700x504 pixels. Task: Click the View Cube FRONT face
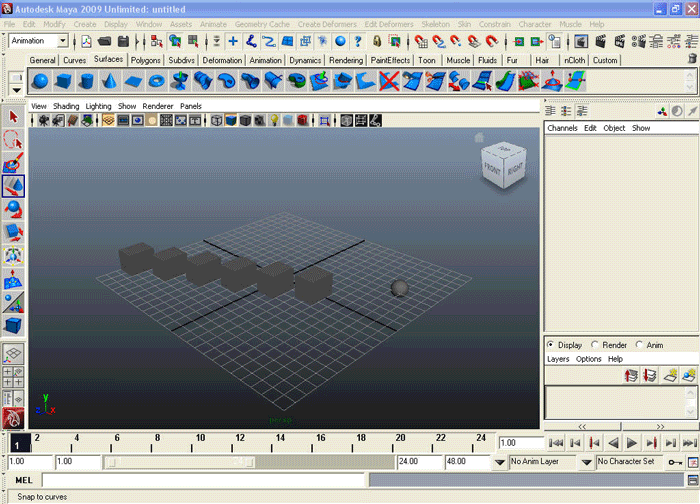pos(492,169)
